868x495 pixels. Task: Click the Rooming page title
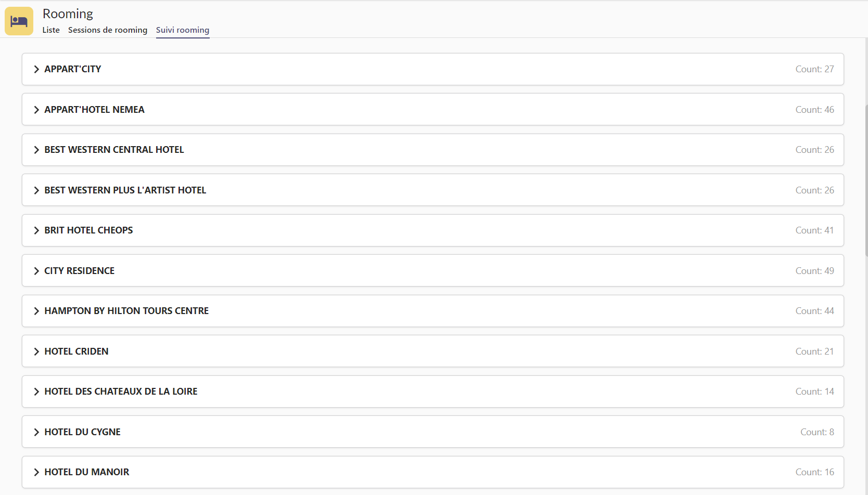pyautogui.click(x=68, y=14)
